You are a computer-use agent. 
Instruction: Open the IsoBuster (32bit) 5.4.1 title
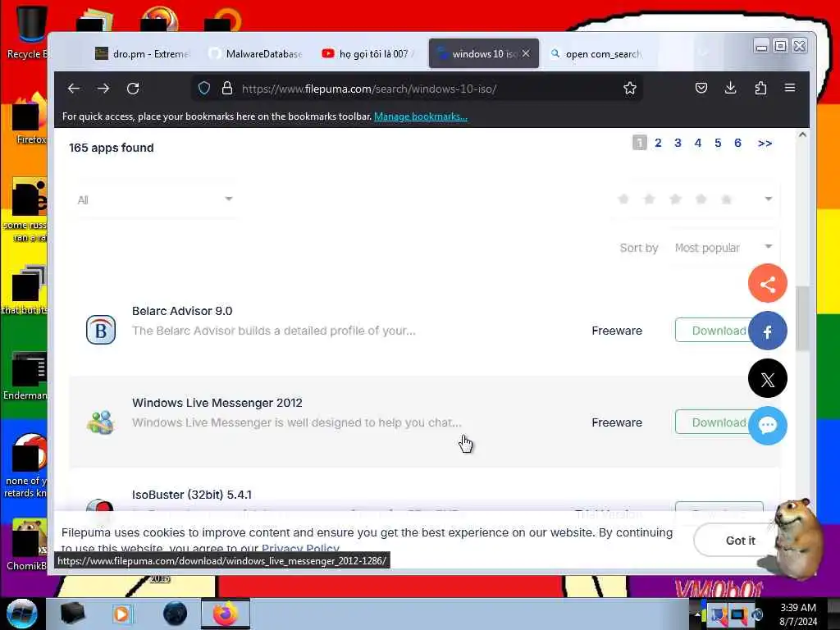pyautogui.click(x=192, y=495)
